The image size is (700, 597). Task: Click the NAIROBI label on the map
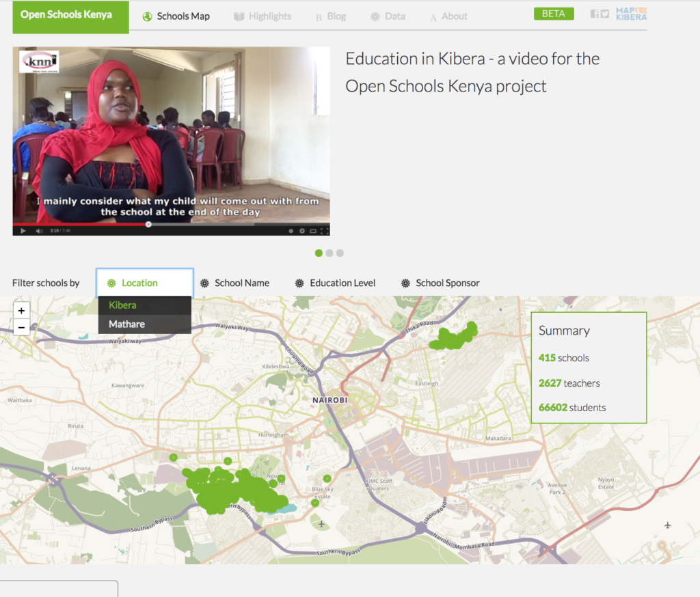click(329, 400)
